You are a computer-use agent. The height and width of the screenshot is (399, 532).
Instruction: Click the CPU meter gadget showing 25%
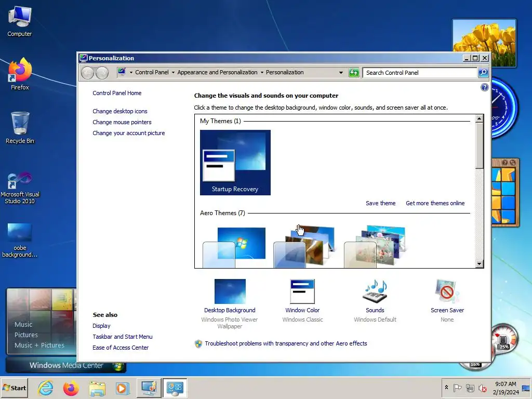pos(504,339)
